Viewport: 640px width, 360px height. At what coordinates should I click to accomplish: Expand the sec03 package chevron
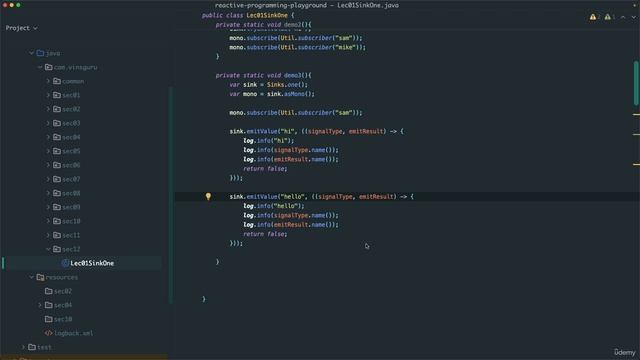point(48,123)
